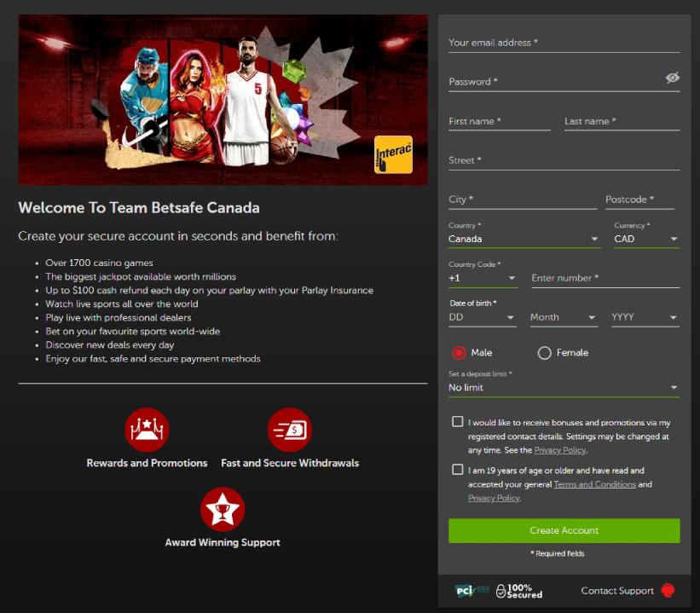The height and width of the screenshot is (613, 700).
Task: Click the Postcode input field
Action: coord(639,200)
